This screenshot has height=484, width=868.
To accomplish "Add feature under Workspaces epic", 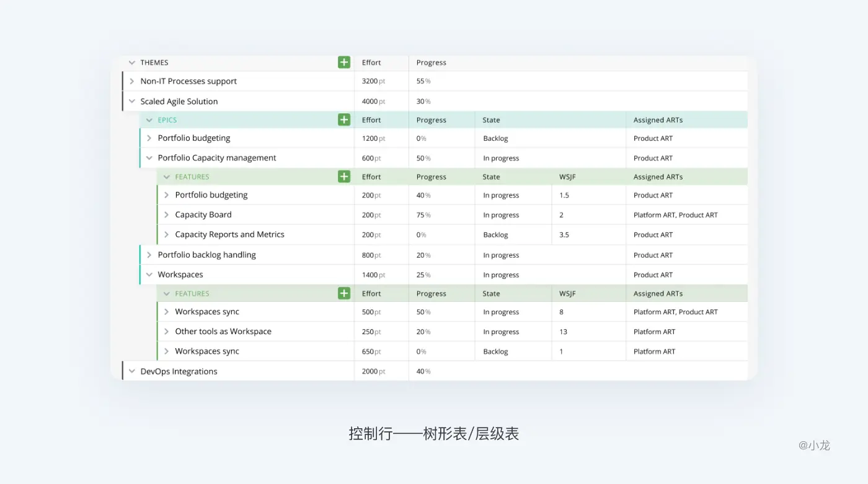I will tap(344, 293).
